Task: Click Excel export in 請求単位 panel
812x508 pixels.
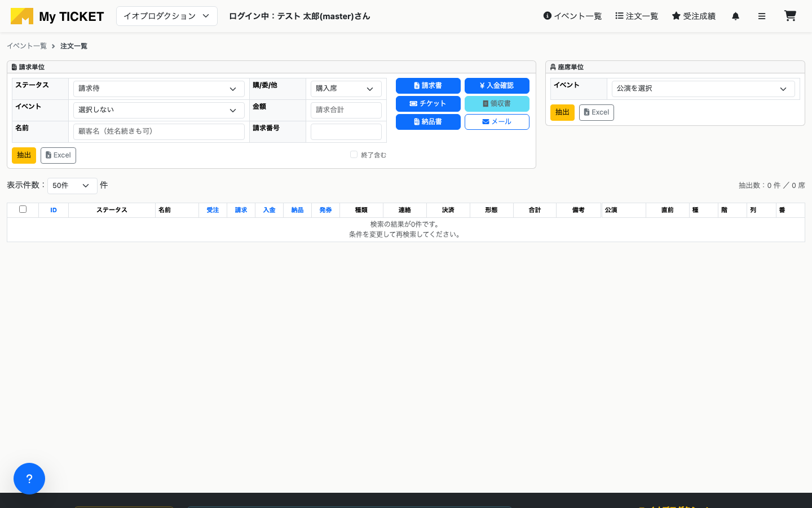Action: pos(58,155)
